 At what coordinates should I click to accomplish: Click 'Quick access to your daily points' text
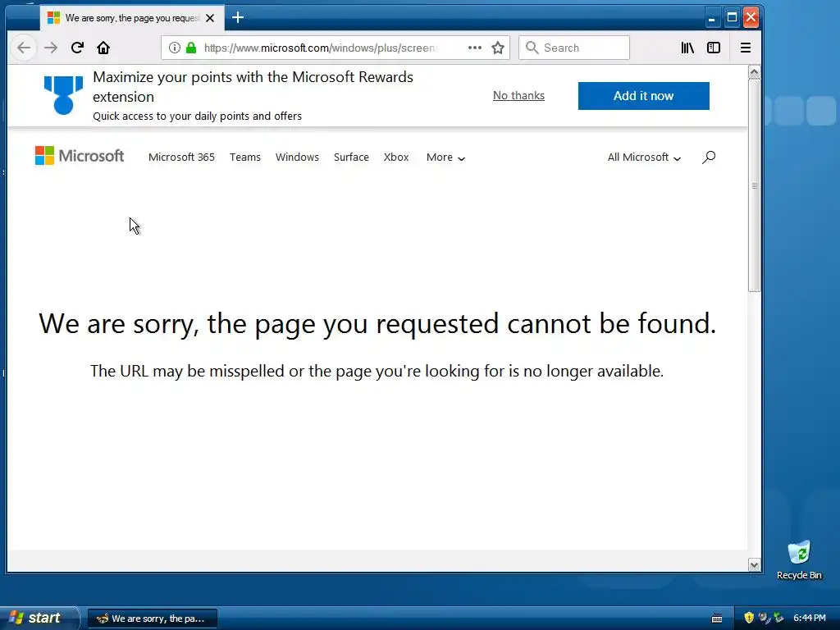(x=197, y=116)
